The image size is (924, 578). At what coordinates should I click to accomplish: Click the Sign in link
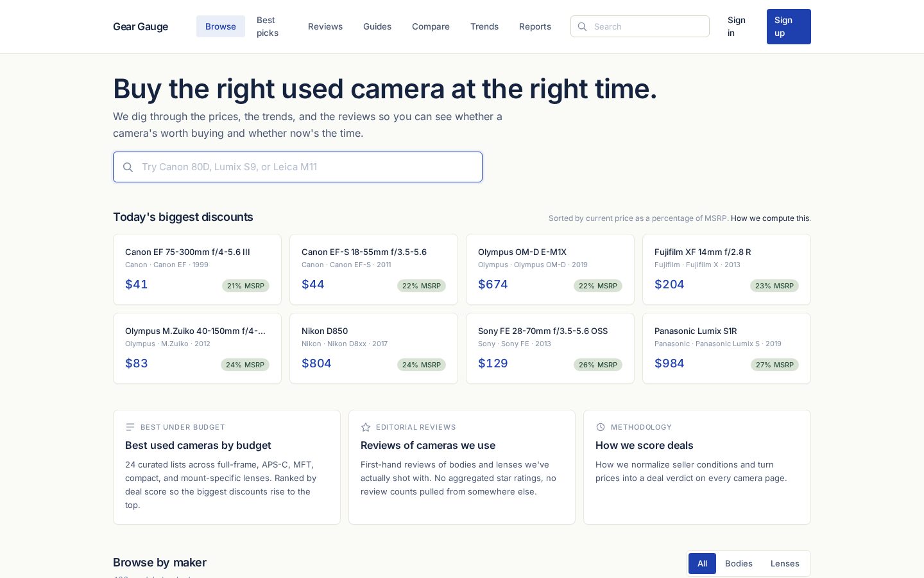tap(739, 26)
